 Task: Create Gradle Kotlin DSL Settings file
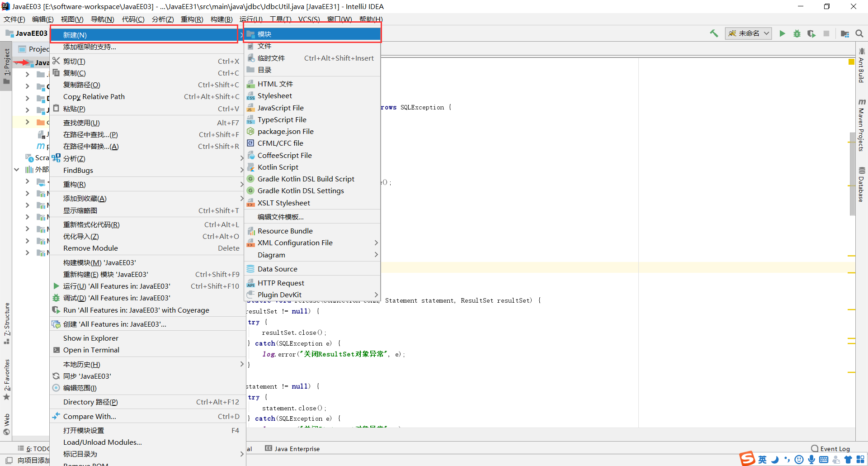pyautogui.click(x=312, y=190)
